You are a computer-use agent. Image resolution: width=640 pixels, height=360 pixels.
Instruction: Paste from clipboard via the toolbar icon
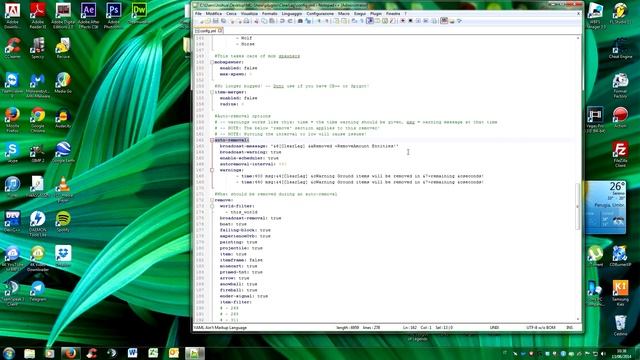pos(272,21)
